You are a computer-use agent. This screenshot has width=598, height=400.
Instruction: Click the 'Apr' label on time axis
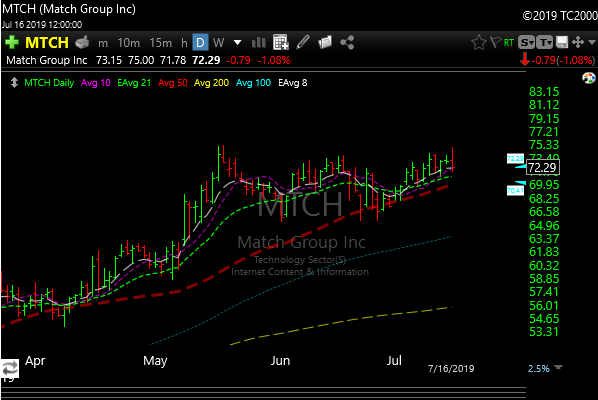pyautogui.click(x=35, y=361)
